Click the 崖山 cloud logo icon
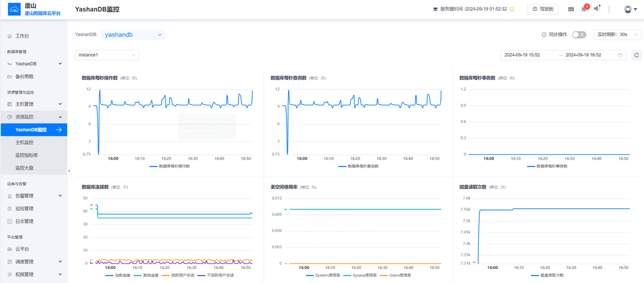Screen dimensions: 644x283 pyautogui.click(x=13, y=10)
